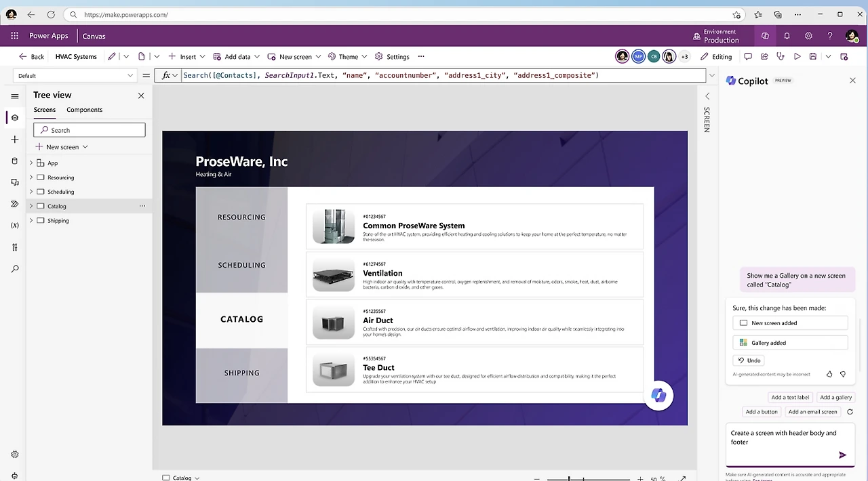Click the Preview play icon
The image size is (868, 481).
point(797,57)
